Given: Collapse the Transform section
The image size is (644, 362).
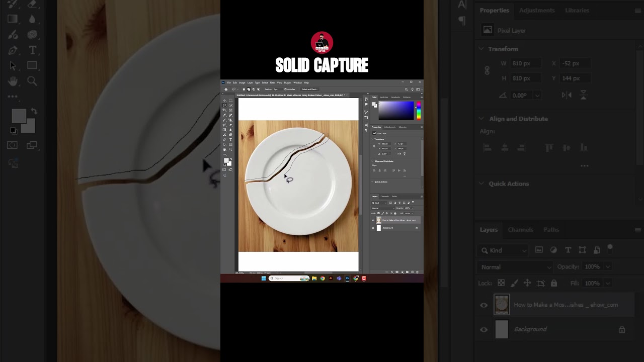Looking at the screenshot, I should 372,139.
